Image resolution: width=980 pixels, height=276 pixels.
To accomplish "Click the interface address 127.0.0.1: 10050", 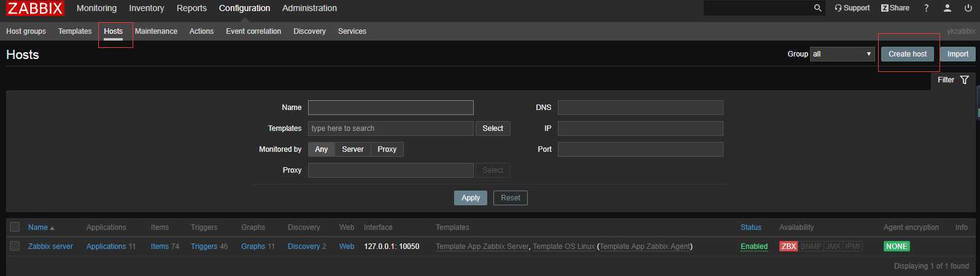I will pyautogui.click(x=392, y=246).
